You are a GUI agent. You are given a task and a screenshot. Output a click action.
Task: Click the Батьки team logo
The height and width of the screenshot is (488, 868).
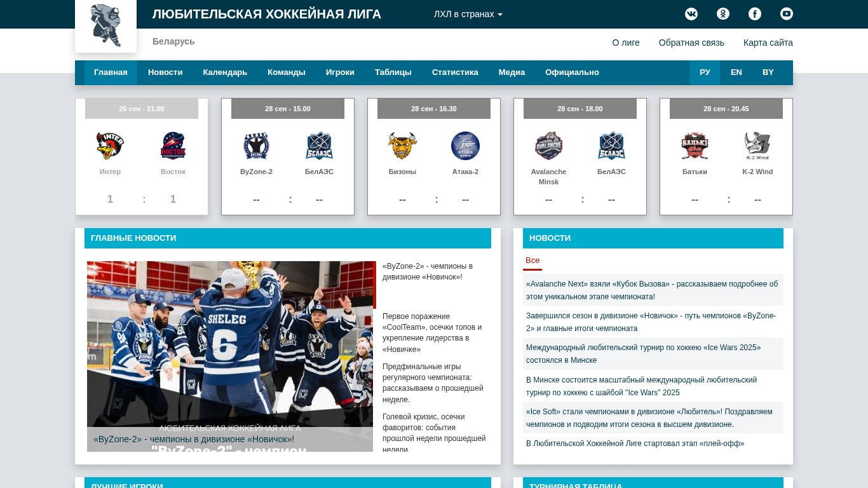pyautogui.click(x=695, y=146)
